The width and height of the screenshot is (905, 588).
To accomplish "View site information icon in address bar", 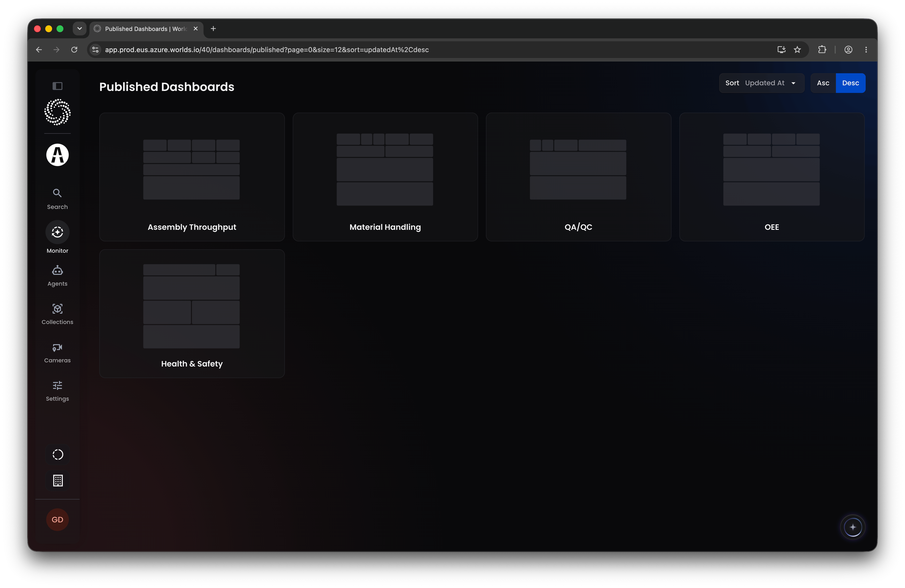I will tap(95, 50).
